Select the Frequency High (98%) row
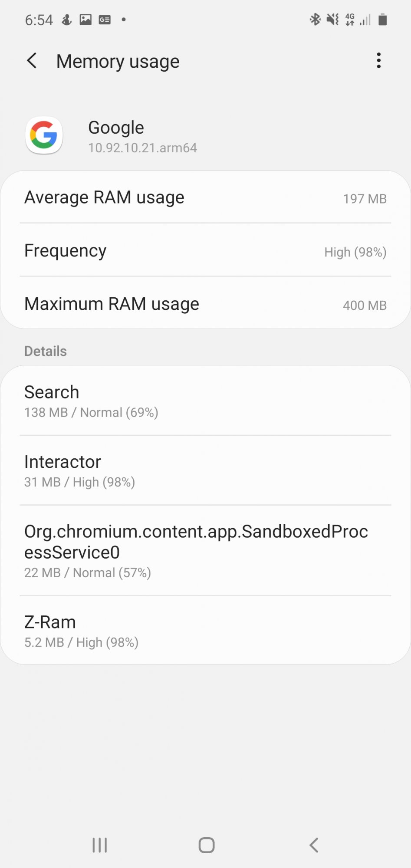 coord(205,250)
